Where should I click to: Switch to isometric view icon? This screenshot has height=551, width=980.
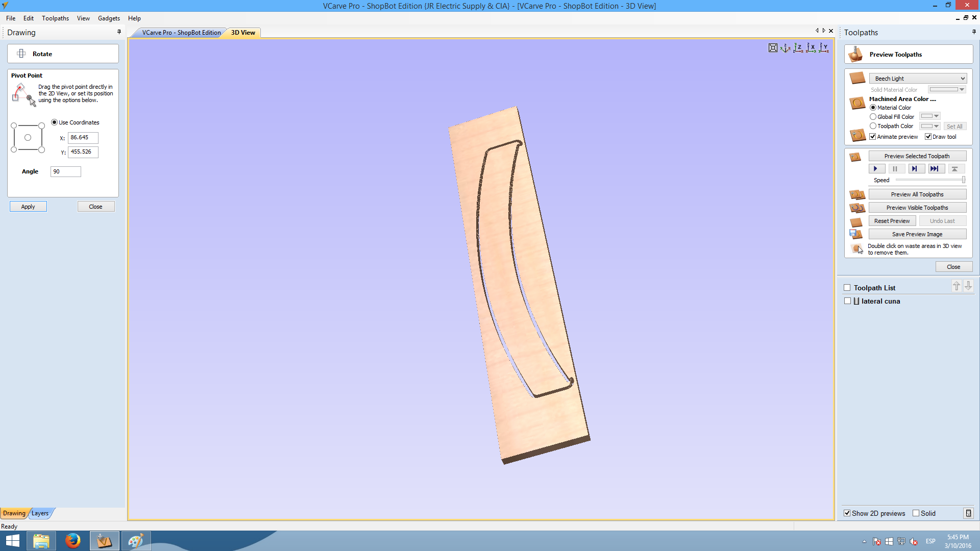pyautogui.click(x=786, y=48)
